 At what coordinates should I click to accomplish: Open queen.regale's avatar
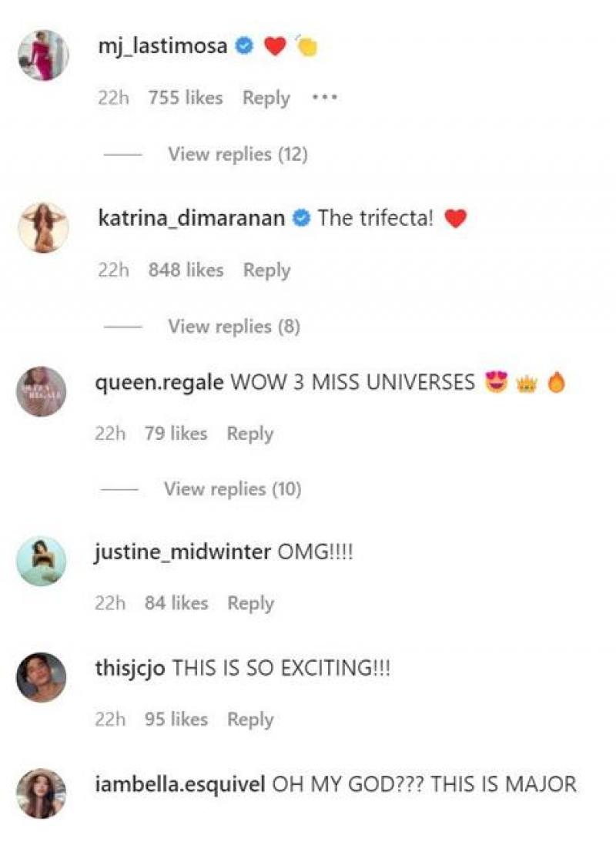pos(42,391)
